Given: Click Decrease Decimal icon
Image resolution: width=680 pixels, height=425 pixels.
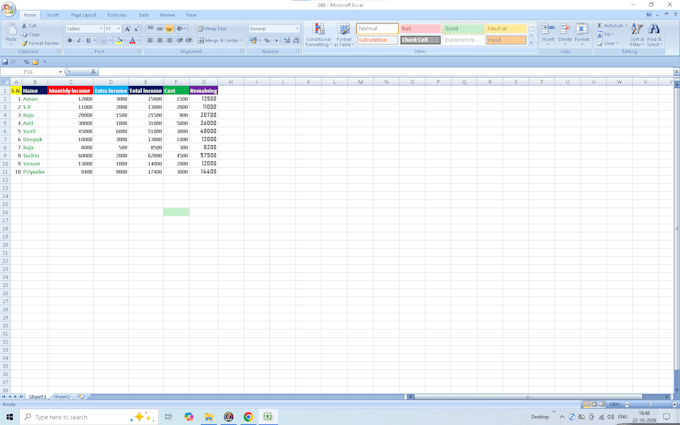Looking at the screenshot, I should 296,40.
